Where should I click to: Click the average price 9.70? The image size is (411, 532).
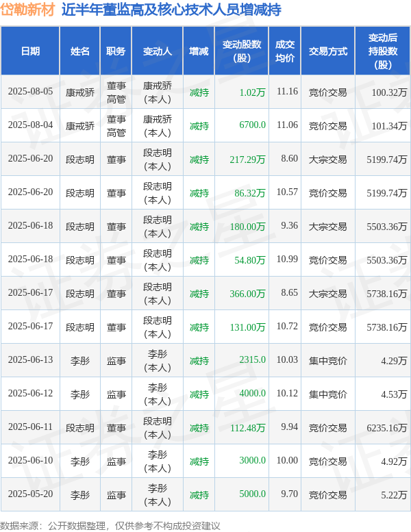[289, 494]
